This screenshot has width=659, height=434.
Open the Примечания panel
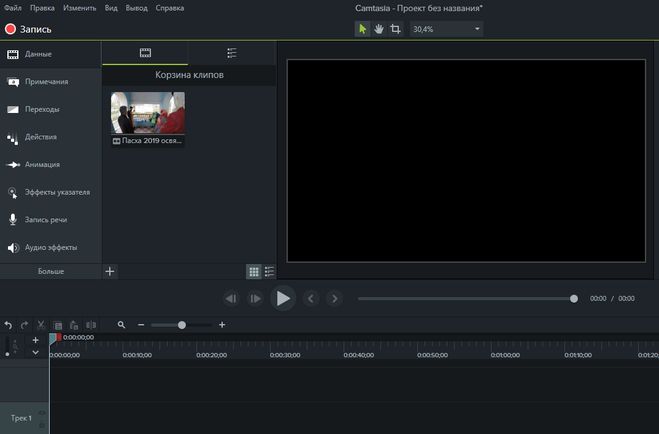click(x=50, y=82)
